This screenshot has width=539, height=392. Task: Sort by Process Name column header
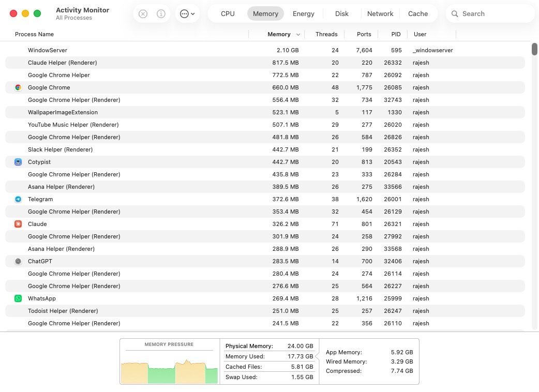[34, 34]
